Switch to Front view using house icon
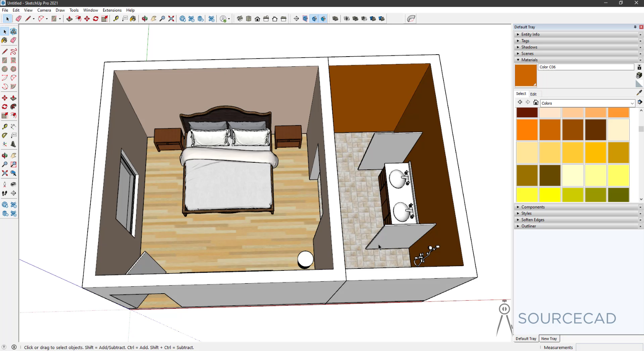644x351 pixels. pos(257,19)
